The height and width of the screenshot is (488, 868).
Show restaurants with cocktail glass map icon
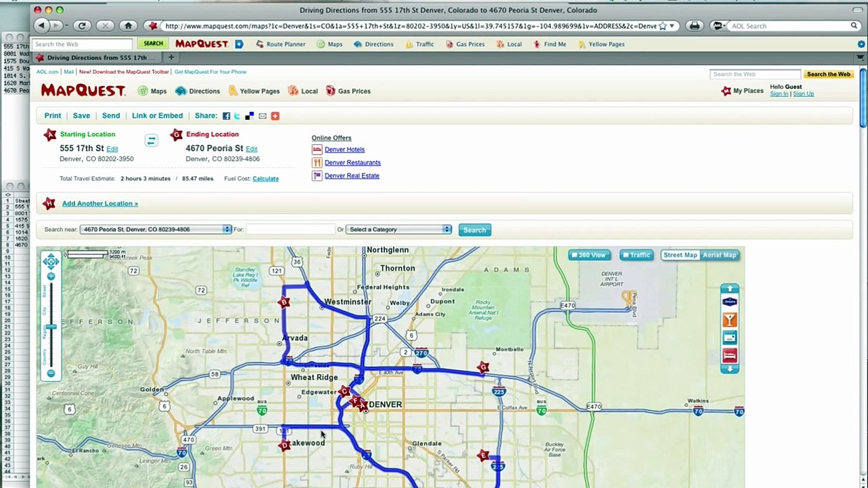[729, 320]
